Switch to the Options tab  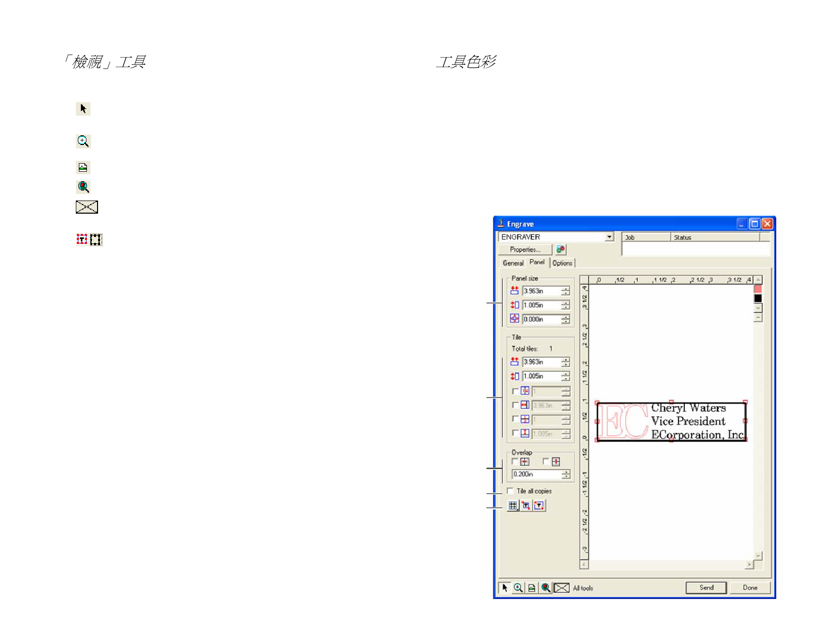point(562,263)
